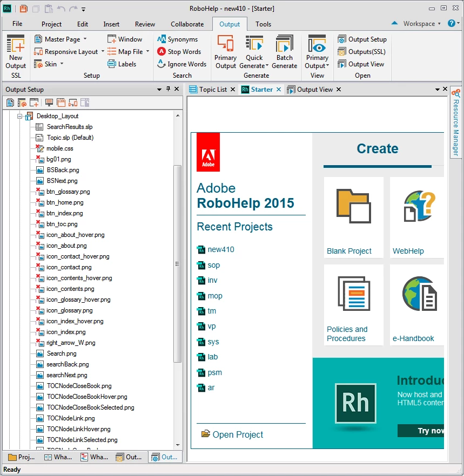Screen dimensions: 464x476
Task: Click the responsive devices icon in Output Setup toolbar
Action: coord(73,103)
